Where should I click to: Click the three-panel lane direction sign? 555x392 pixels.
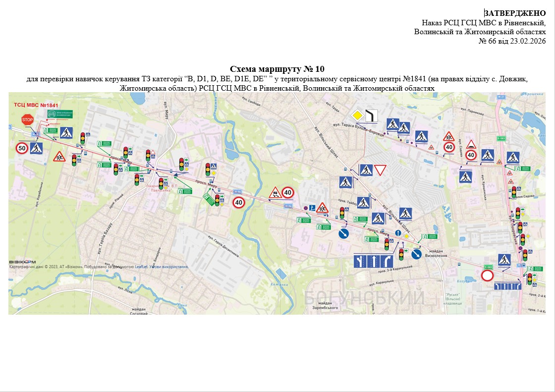(373, 261)
